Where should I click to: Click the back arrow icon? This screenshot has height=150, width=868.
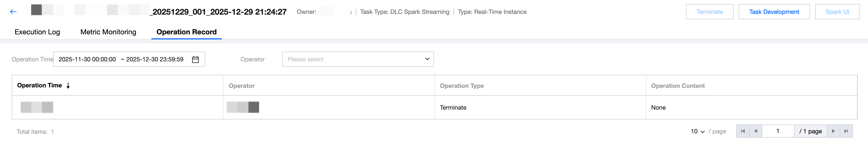13,12
